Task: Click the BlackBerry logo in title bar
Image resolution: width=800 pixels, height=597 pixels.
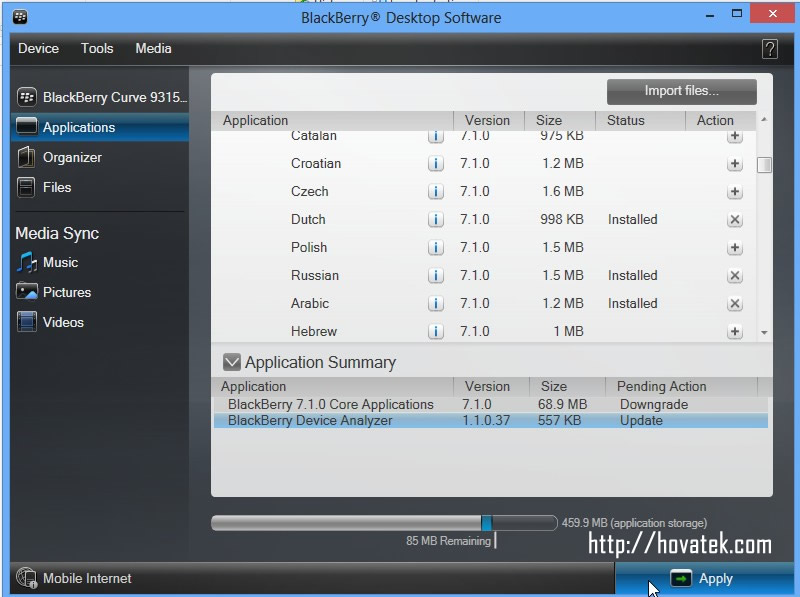Action: click(20, 17)
